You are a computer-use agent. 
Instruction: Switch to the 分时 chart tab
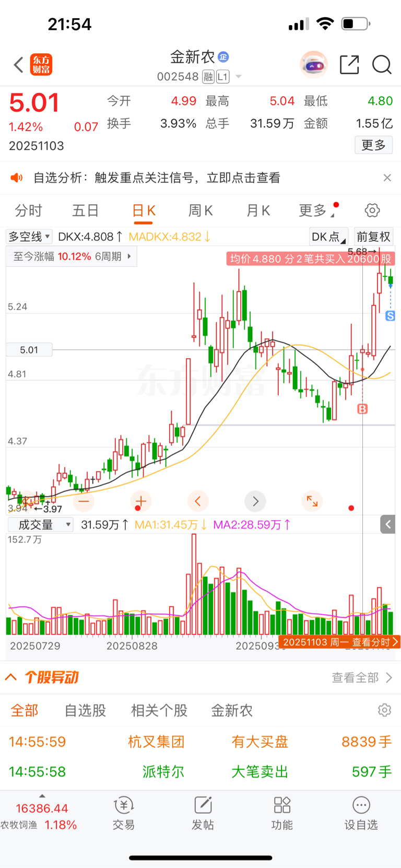pyautogui.click(x=28, y=210)
